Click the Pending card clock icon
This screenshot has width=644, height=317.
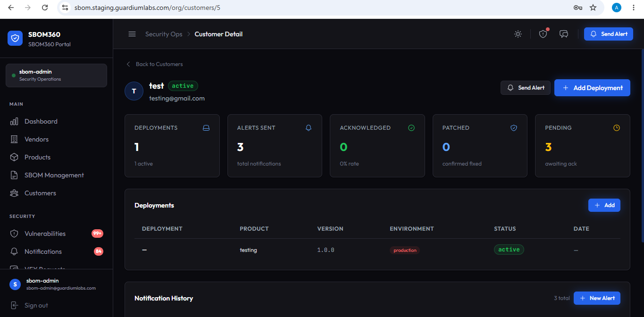(x=617, y=128)
